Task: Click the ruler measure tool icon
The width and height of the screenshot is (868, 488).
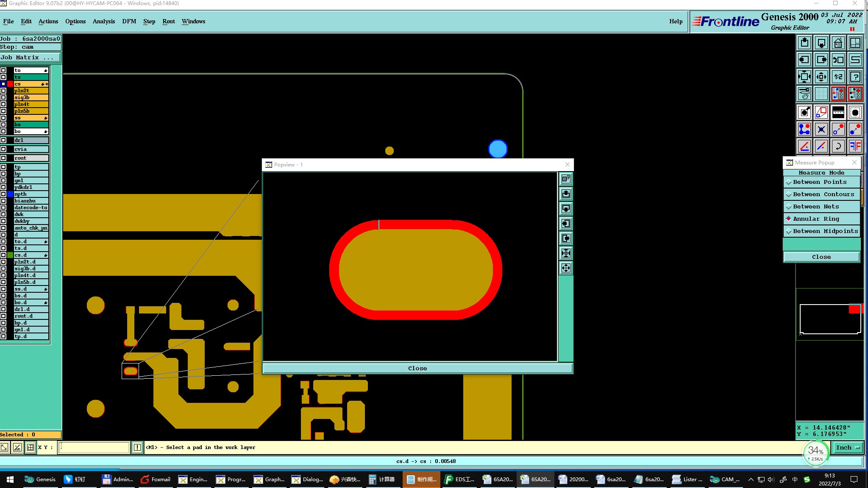Action: 838,112
